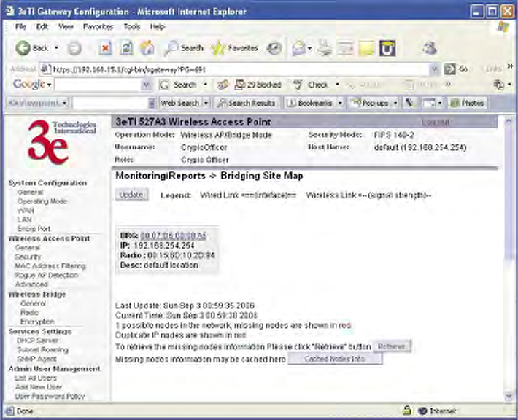The width and height of the screenshot is (518, 420).
Task: Click the Back navigation arrow icon
Action: (23, 48)
